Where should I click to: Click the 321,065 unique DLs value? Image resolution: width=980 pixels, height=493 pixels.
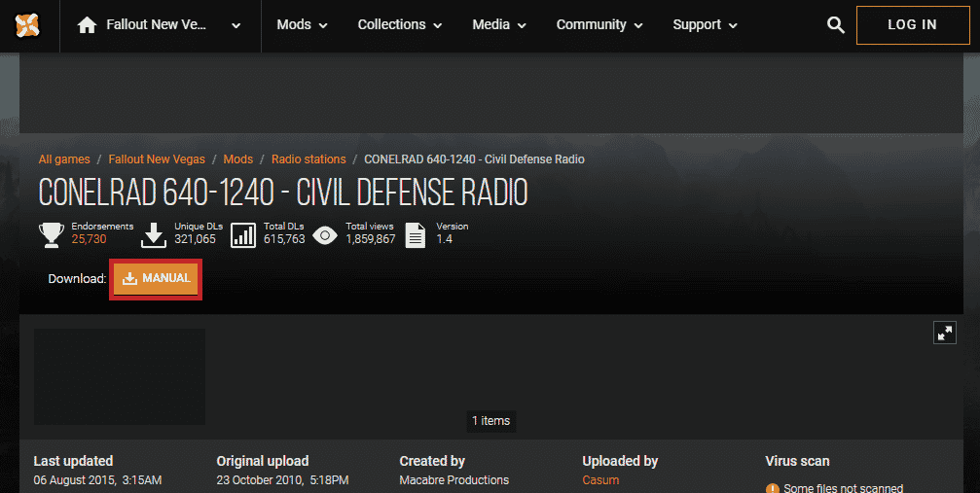(195, 239)
